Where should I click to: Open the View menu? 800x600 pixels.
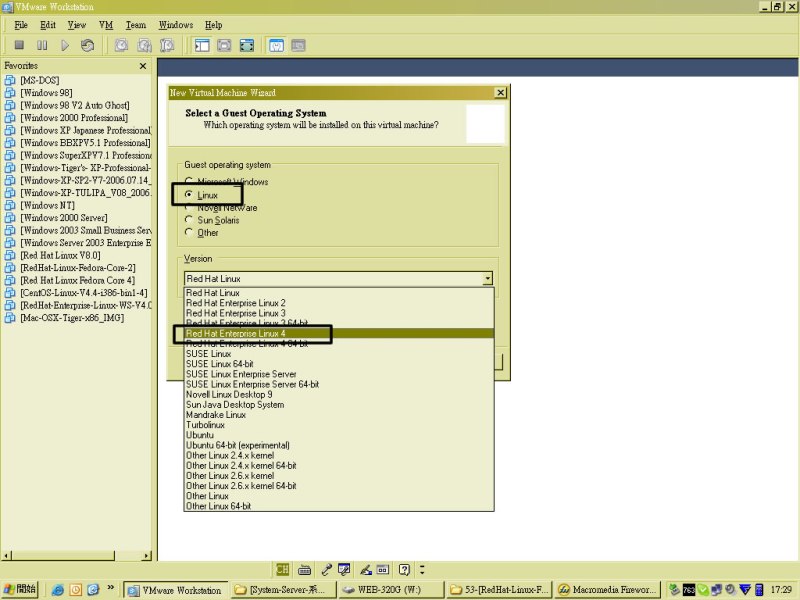pos(77,25)
